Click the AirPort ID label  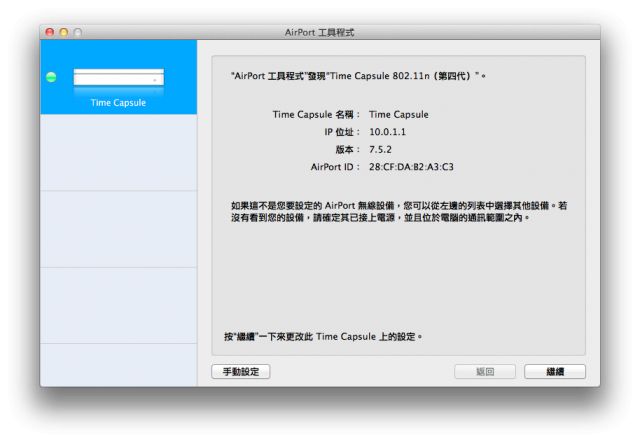[x=336, y=167]
